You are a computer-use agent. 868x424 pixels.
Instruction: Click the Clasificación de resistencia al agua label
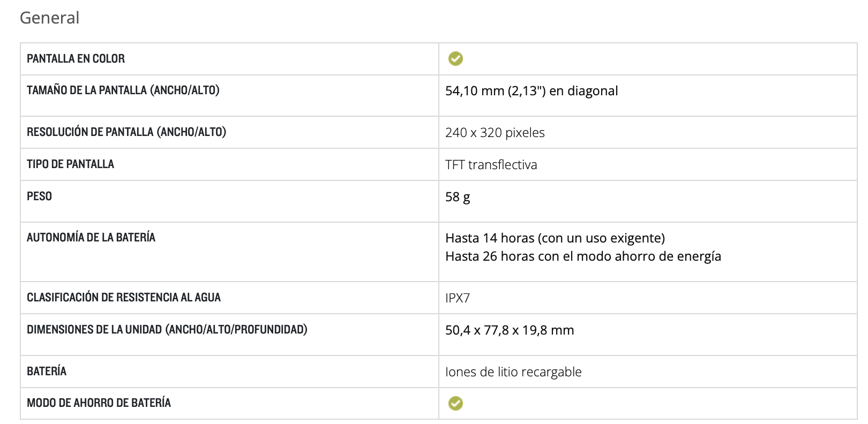click(x=123, y=298)
